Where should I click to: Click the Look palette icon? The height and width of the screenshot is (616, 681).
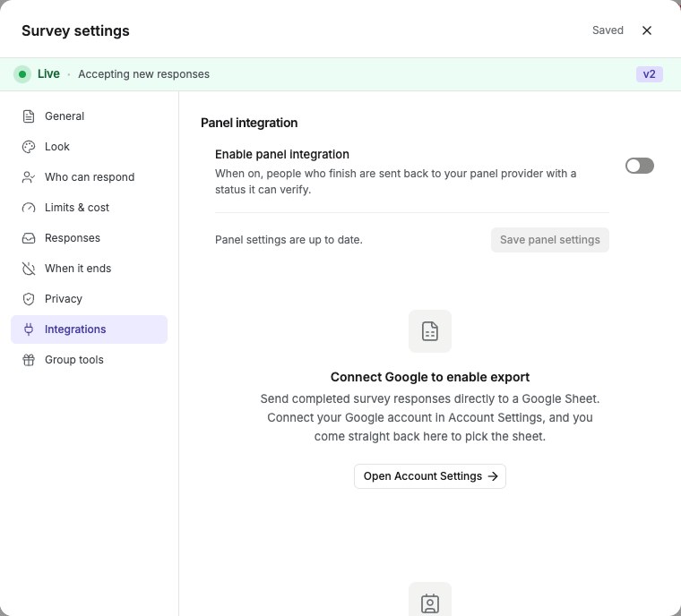pyautogui.click(x=29, y=147)
